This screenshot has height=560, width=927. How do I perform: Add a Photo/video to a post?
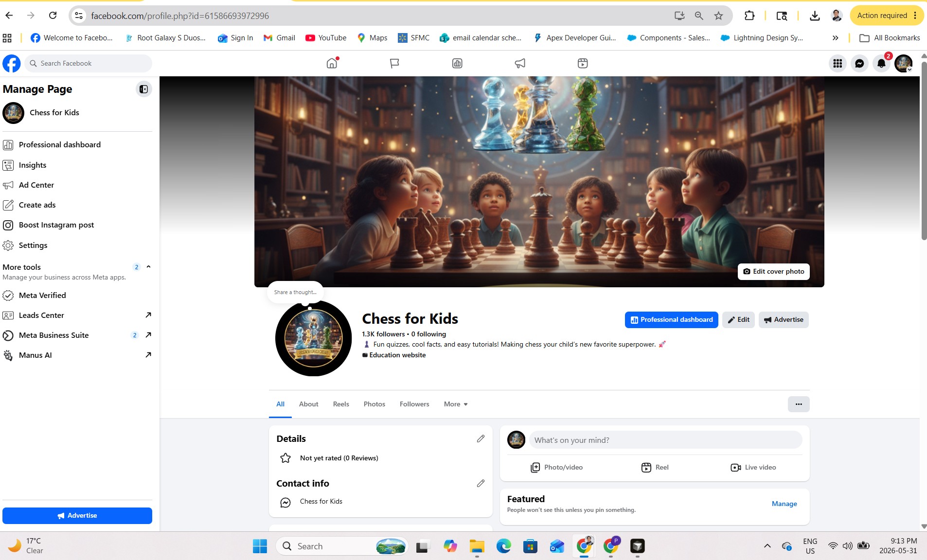(556, 467)
